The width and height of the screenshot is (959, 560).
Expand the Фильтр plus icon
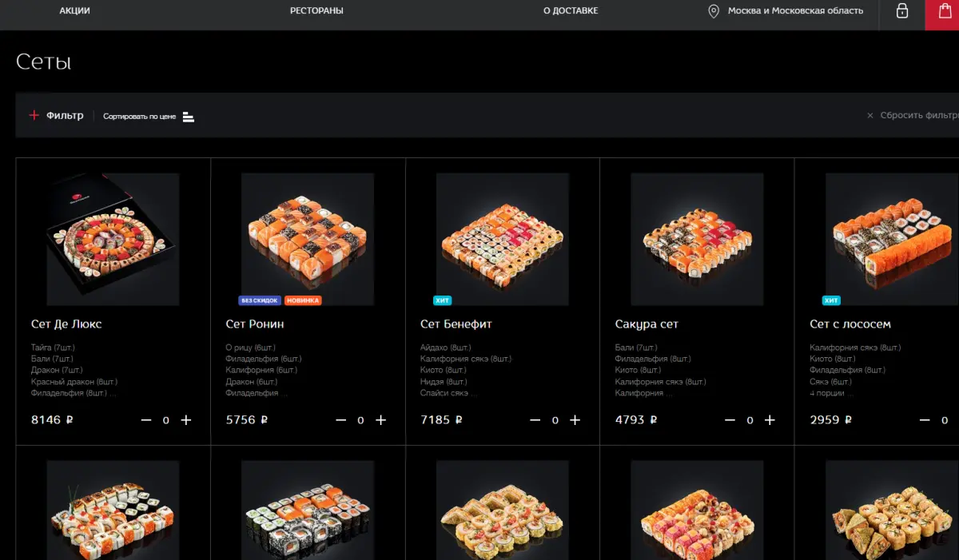coord(34,115)
